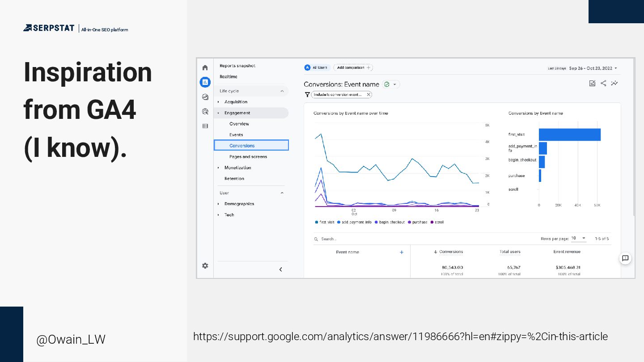Viewport: 644px width, 362px height.
Task: Click the include-conversion-event filter chip
Action: pyautogui.click(x=342, y=95)
